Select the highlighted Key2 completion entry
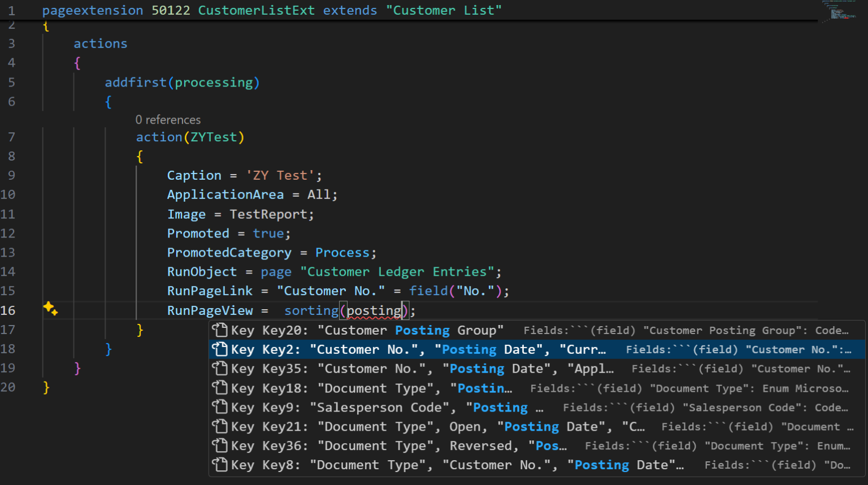The image size is (868, 485). [x=396, y=349]
